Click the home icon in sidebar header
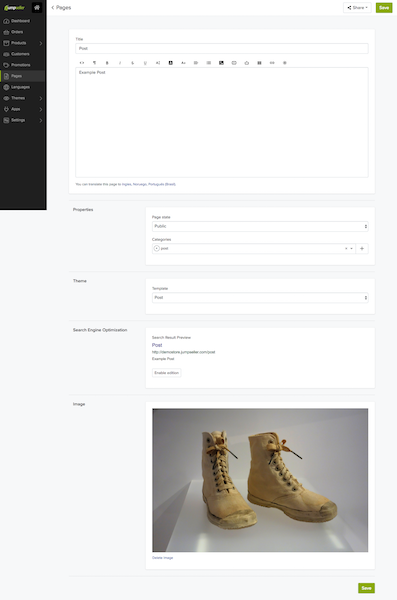The image size is (397, 600). pos(37,7)
